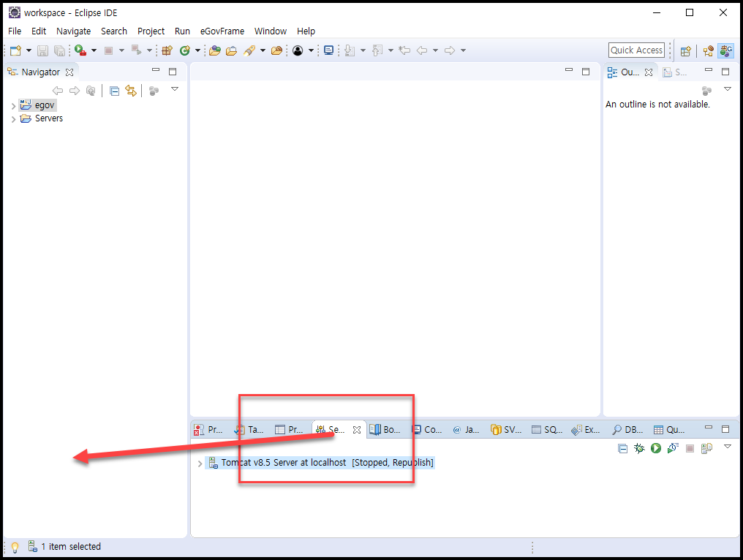Click the Next Annotation toolbar icon

tap(350, 50)
